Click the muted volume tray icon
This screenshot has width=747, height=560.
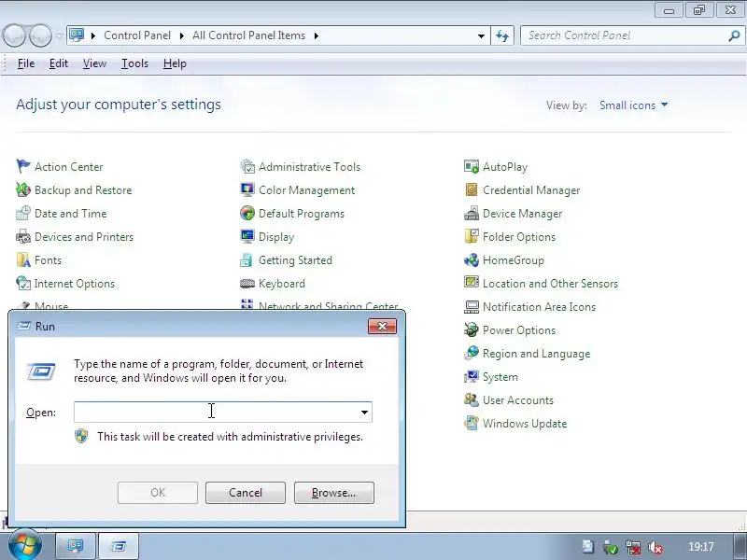tap(655, 547)
